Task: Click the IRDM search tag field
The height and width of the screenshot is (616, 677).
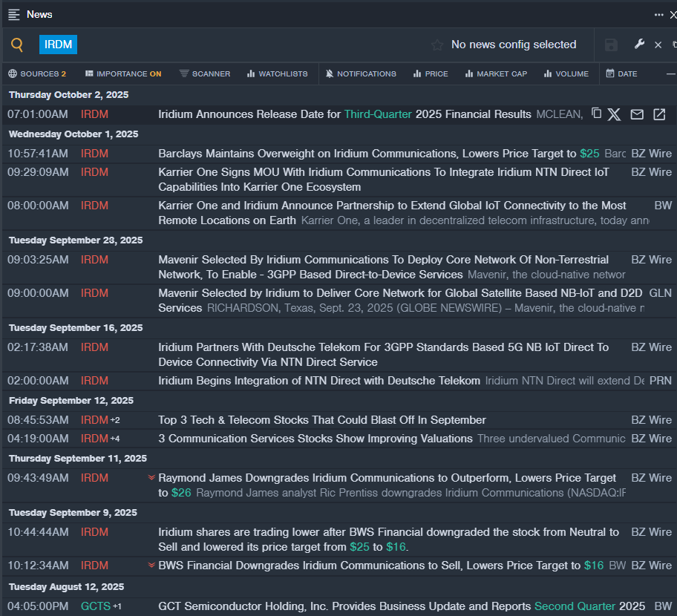Action: [x=58, y=45]
